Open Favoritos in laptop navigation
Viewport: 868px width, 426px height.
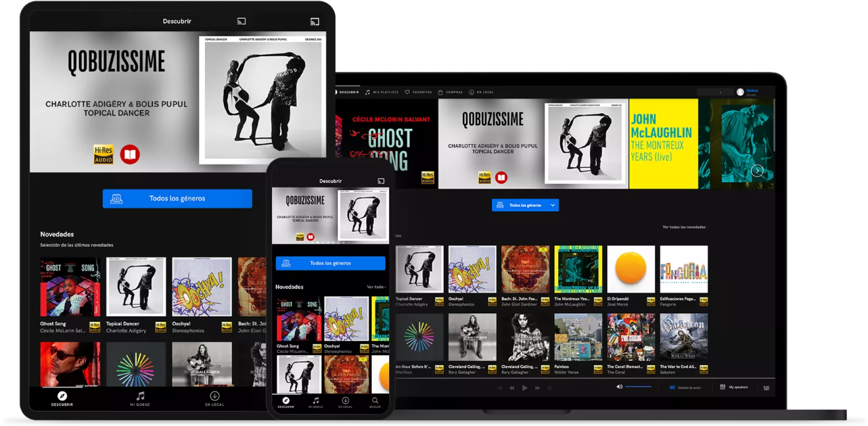[x=419, y=92]
